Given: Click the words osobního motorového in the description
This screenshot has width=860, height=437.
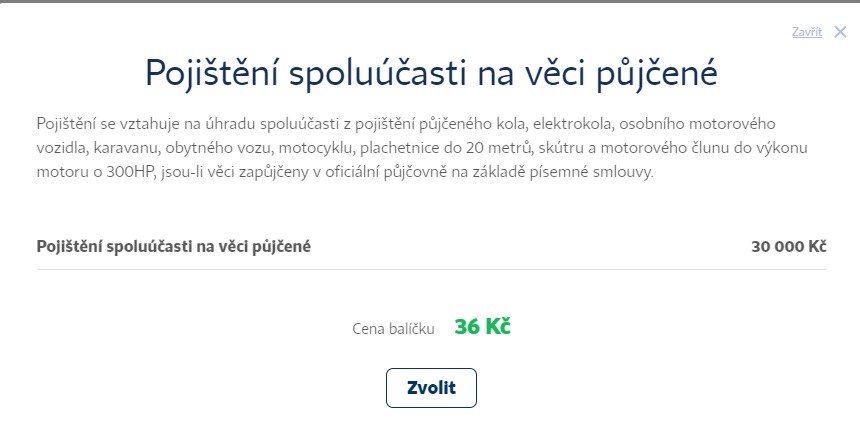Looking at the screenshot, I should [697, 123].
